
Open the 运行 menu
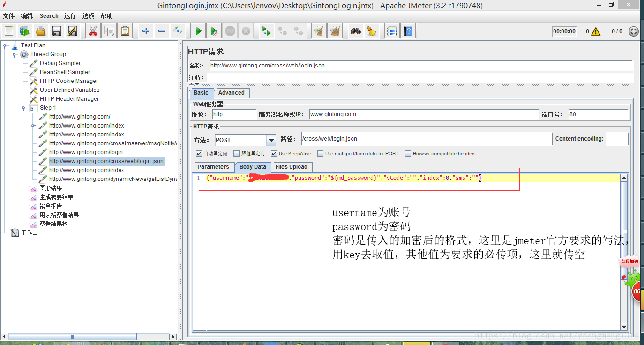click(70, 16)
